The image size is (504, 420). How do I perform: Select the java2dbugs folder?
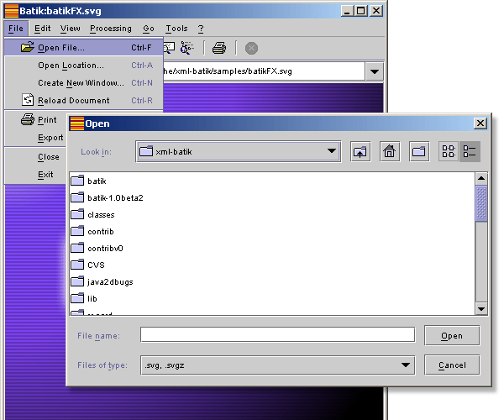(109, 281)
